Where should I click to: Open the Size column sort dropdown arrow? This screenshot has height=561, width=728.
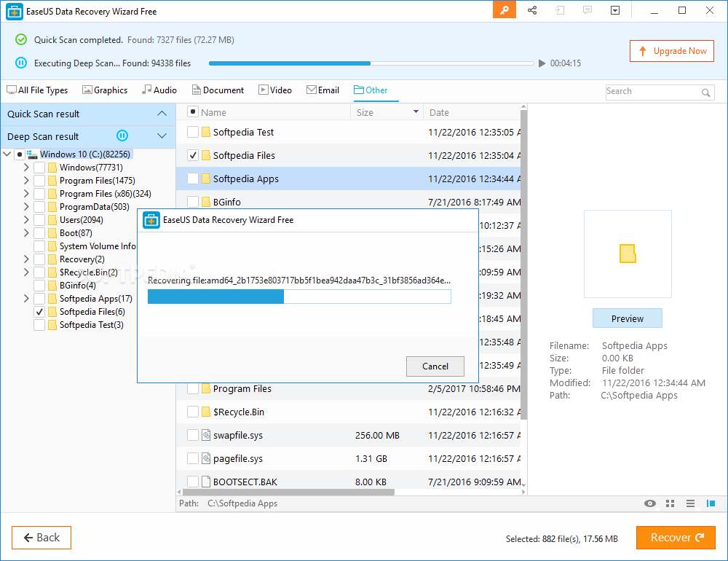pos(416,111)
